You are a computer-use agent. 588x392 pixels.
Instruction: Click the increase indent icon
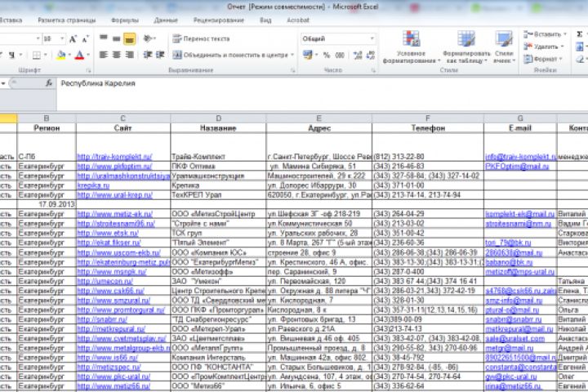click(160, 55)
